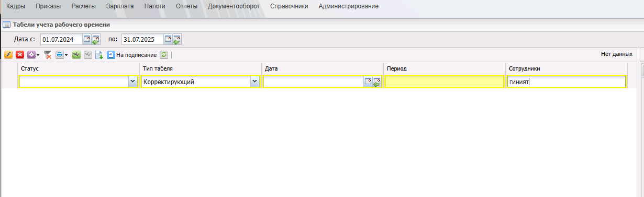The width and height of the screenshot is (644, 197).
Task: Click the purple gear actions icon
Action: tap(31, 54)
